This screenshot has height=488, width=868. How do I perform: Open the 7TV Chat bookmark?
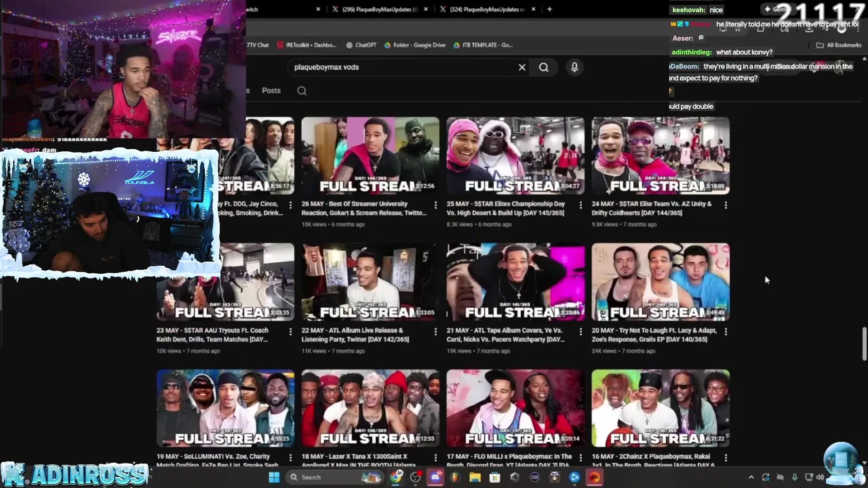click(258, 45)
